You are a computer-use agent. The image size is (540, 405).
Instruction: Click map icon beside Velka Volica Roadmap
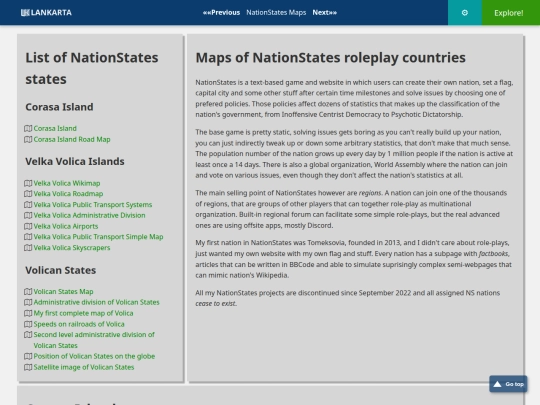tap(28, 194)
